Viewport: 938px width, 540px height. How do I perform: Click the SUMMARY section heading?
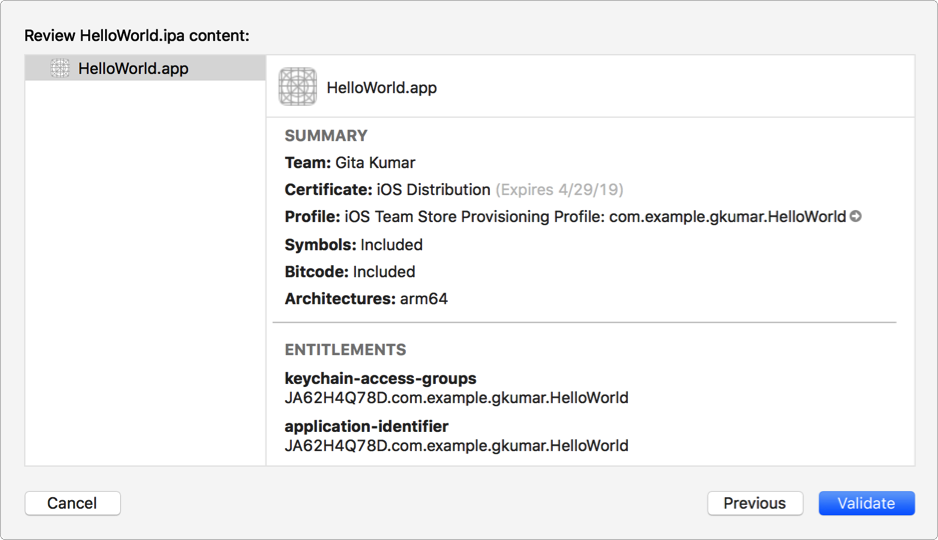326,136
